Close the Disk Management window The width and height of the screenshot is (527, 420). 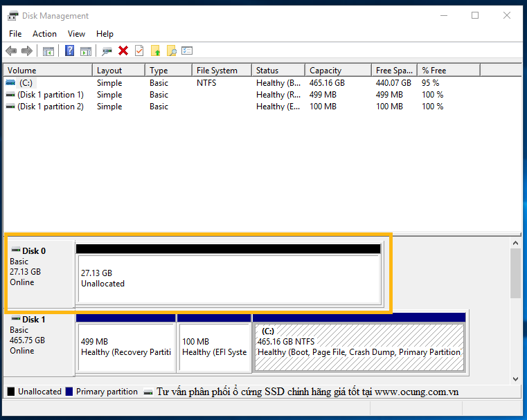pos(507,15)
